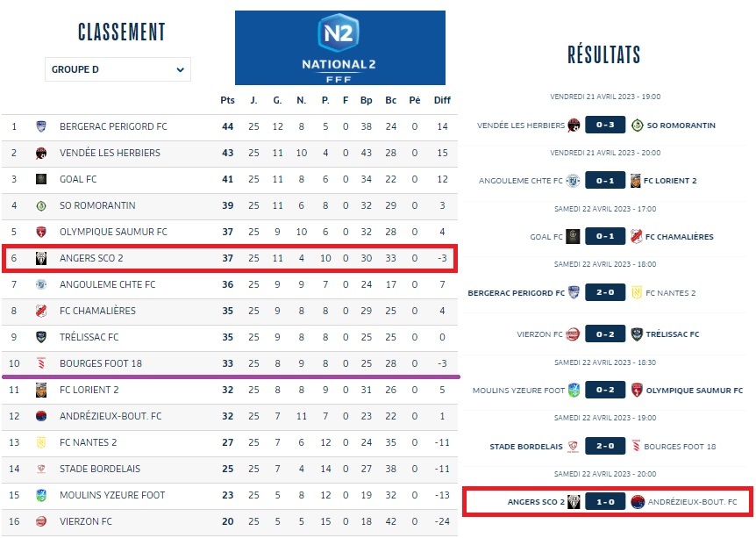Click Vierzon FC crest in standings

point(40,521)
